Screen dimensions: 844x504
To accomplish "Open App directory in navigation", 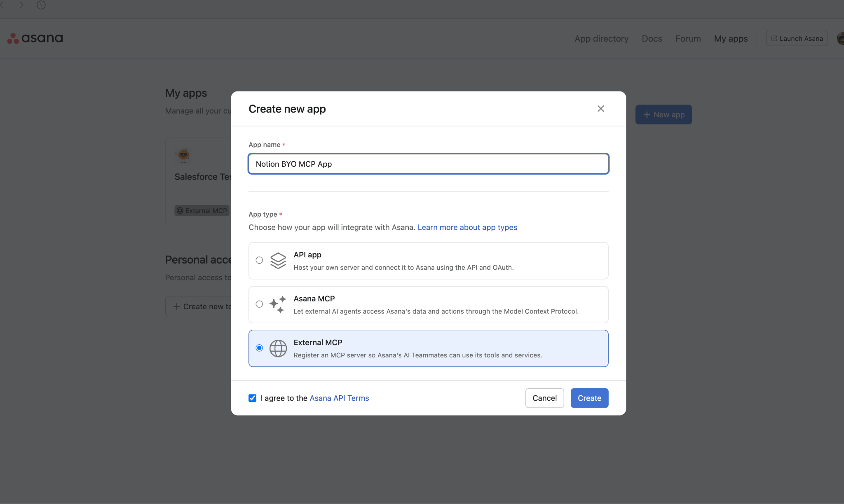I will point(602,38).
